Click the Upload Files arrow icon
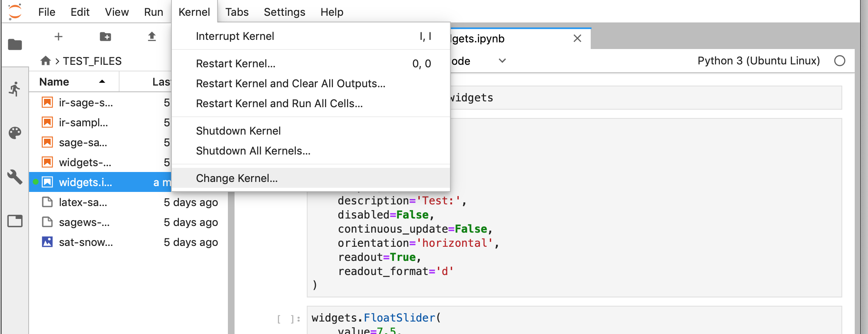Image resolution: width=868 pixels, height=334 pixels. pyautogui.click(x=152, y=37)
